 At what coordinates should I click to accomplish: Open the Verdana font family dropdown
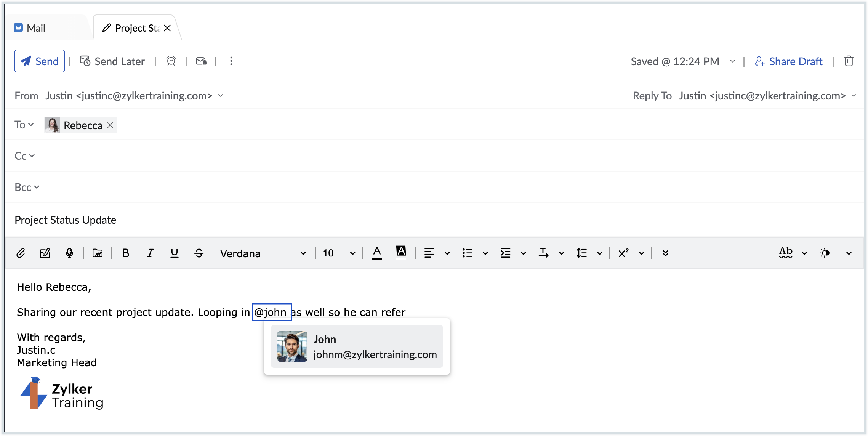point(263,253)
